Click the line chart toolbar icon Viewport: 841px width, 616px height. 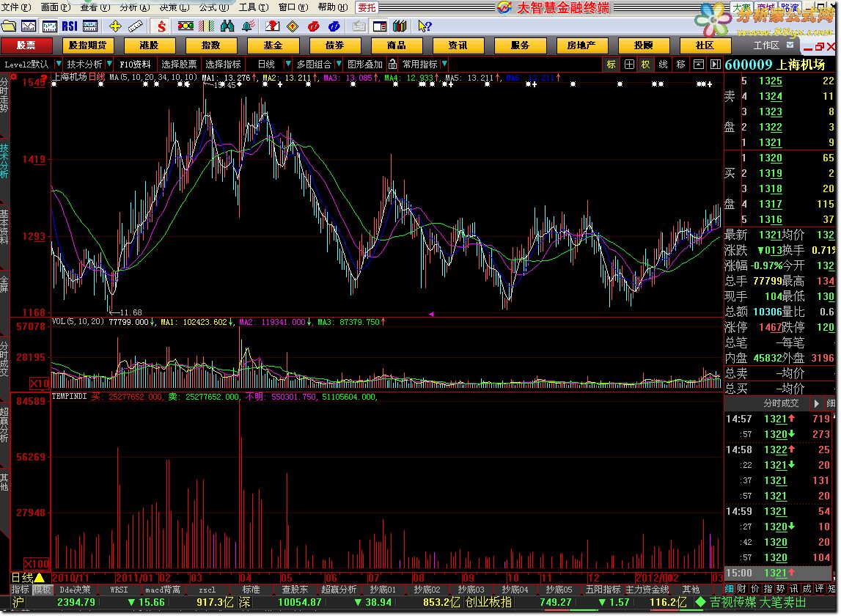click(29, 26)
